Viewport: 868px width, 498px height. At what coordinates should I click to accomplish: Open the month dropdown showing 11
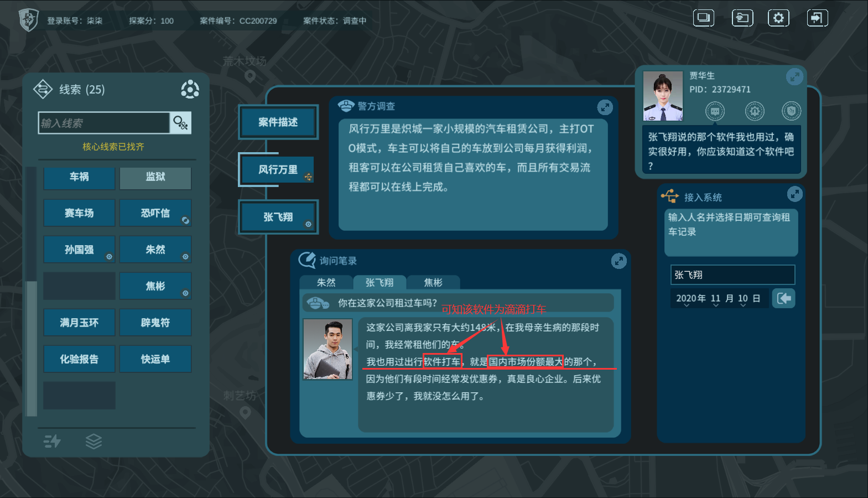coord(716,299)
